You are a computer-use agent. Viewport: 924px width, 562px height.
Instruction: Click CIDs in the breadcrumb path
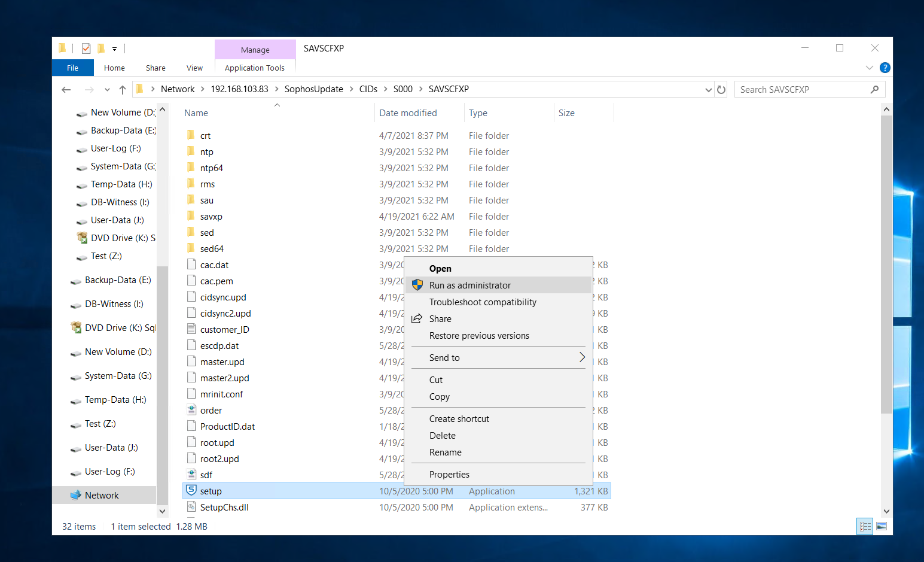368,89
